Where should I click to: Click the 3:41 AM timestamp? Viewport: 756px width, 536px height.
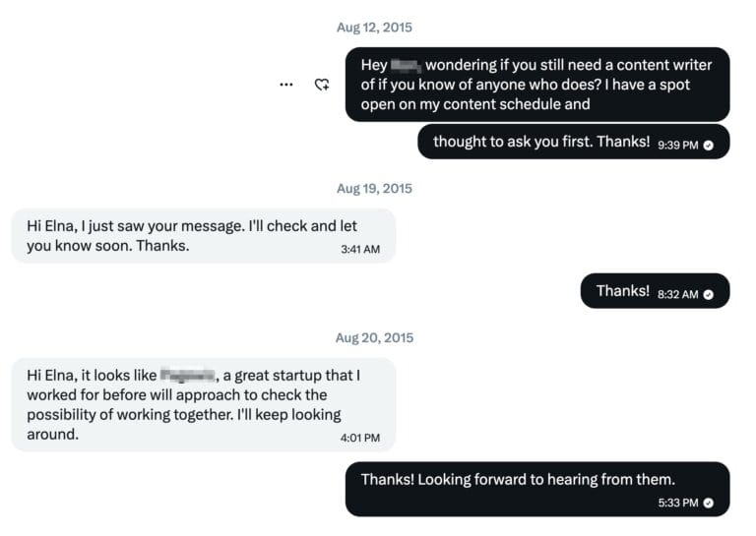click(360, 249)
